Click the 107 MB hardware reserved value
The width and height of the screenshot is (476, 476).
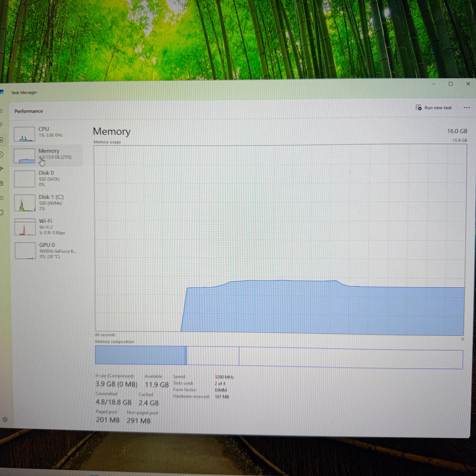[222, 397]
